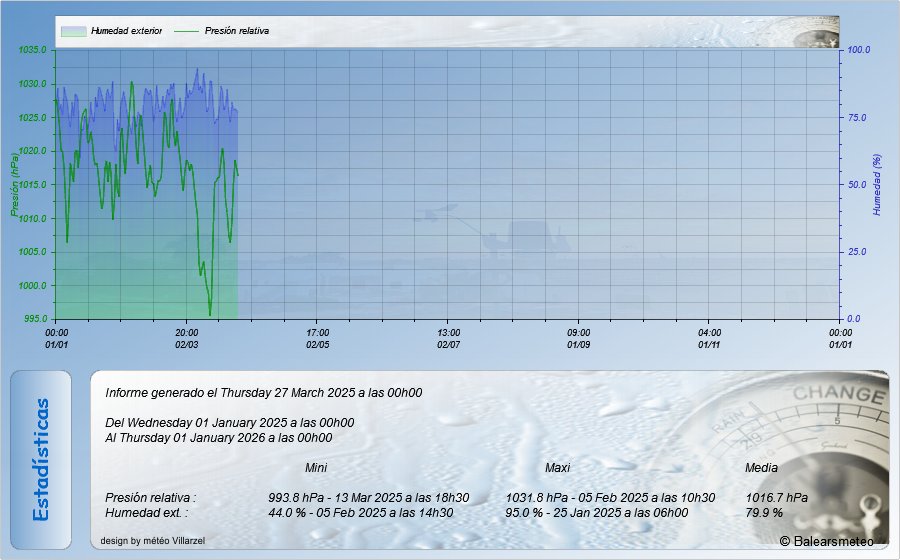Click the 'Presión relativa :' row label
This screenshot has width=900, height=560.
pos(150,497)
